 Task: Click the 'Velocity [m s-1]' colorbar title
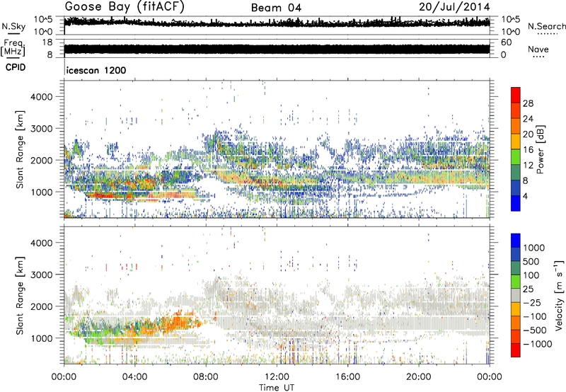pyautogui.click(x=559, y=295)
